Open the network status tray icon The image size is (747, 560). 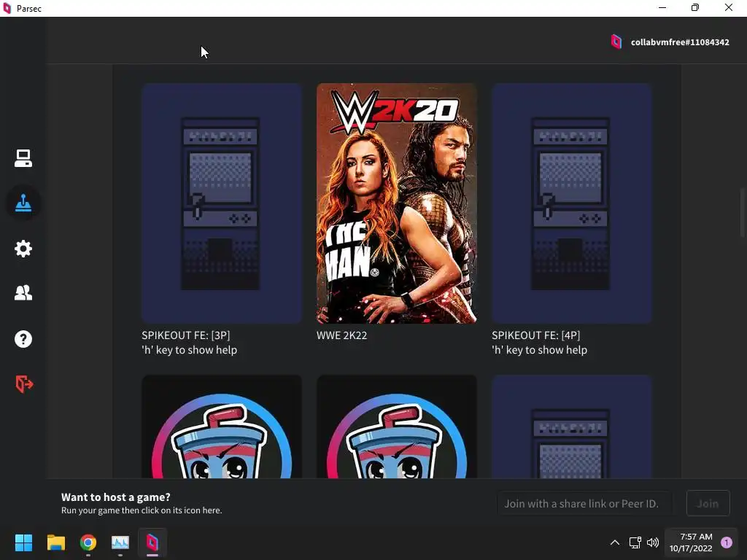coord(635,542)
